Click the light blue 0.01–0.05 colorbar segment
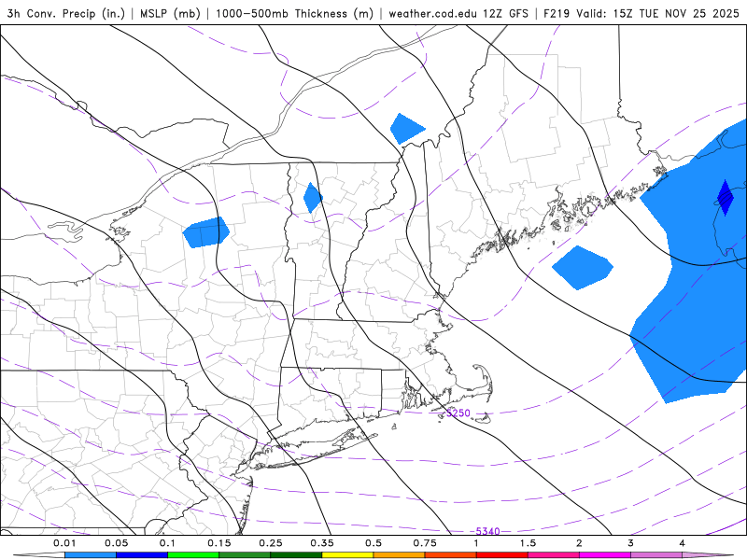This screenshot has width=747, height=560. pyautogui.click(x=91, y=555)
